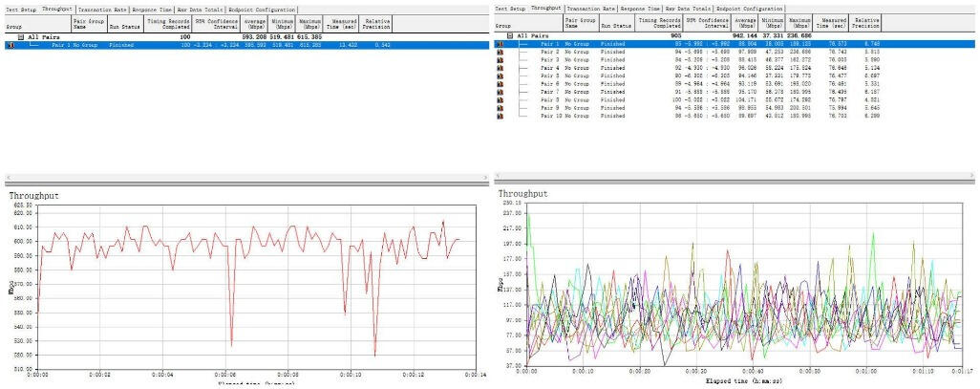980x389 pixels.
Task: Collapse All Pairs group in right window
Action: pyautogui.click(x=510, y=36)
